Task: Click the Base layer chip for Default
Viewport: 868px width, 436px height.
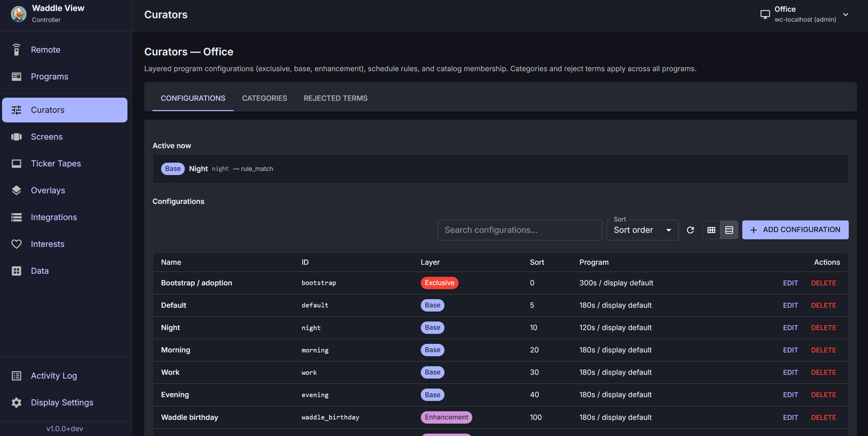Action: [432, 305]
